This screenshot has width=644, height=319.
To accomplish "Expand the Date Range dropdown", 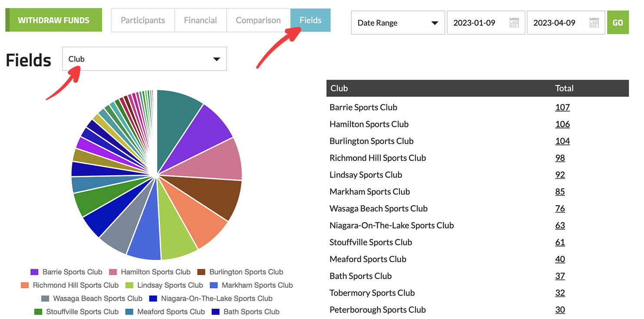I will point(398,23).
